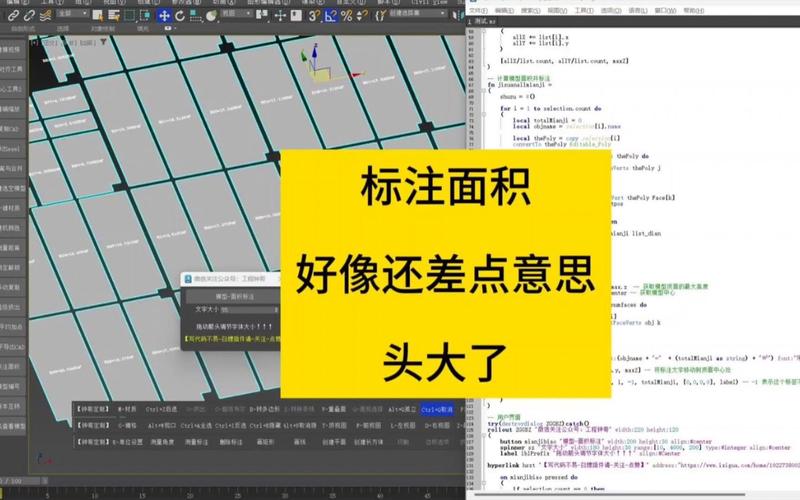Open the 编辑(E) menu in script editor
This screenshot has height=500, width=800.
coord(504,10)
